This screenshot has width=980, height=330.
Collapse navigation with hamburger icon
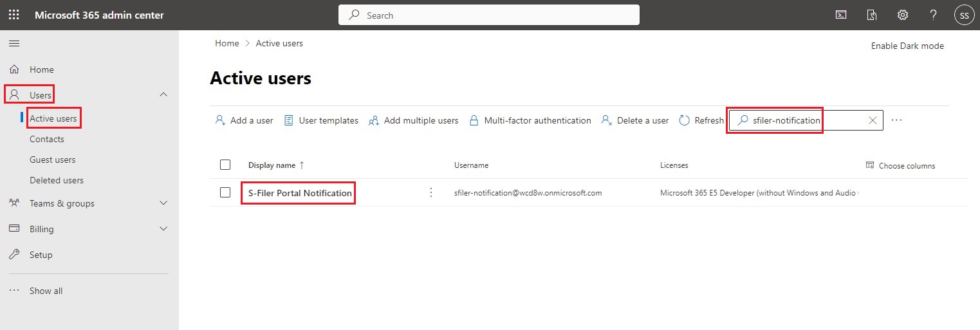(14, 43)
